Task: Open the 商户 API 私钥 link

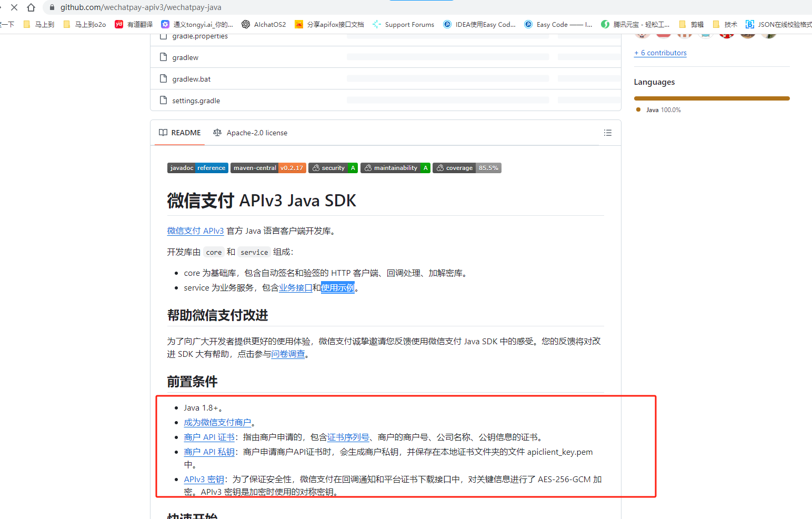Action: tap(209, 452)
